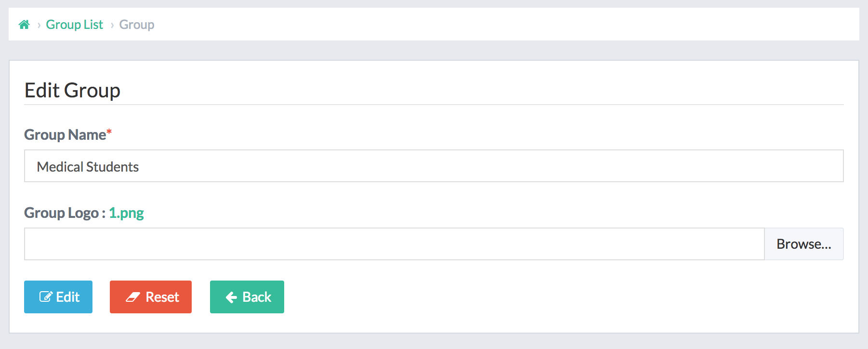This screenshot has width=868, height=349.
Task: Click the first breadcrumb chevron separator
Action: tap(39, 25)
